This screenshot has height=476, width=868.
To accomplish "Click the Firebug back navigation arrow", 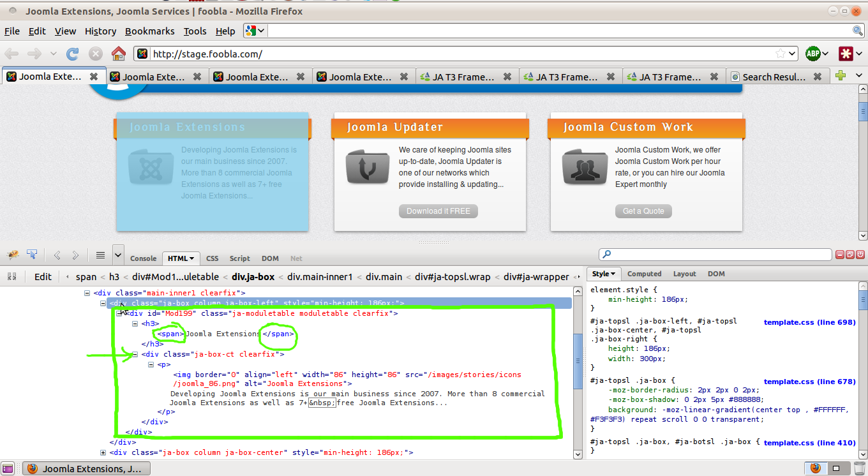I will (x=56, y=255).
